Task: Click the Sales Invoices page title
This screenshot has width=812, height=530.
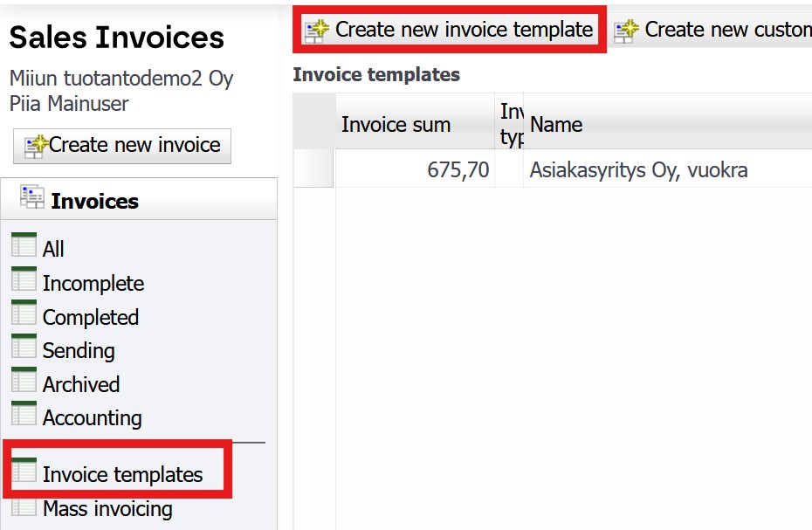Action: click(x=116, y=38)
